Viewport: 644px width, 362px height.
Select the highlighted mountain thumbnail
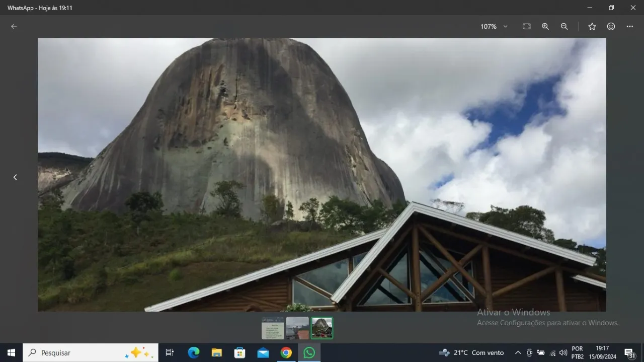(322, 328)
